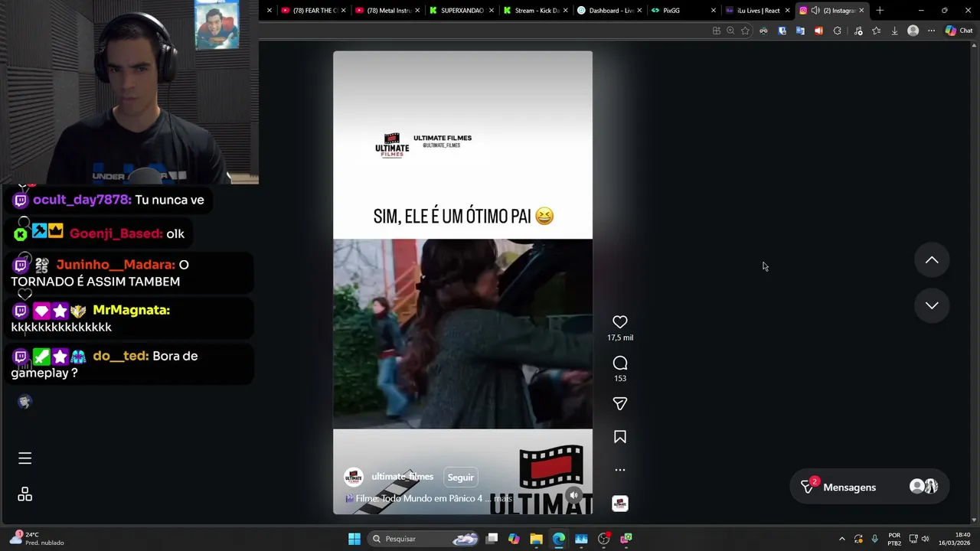Close the Instagram browser tab
This screenshot has width=980, height=551.
point(861,11)
